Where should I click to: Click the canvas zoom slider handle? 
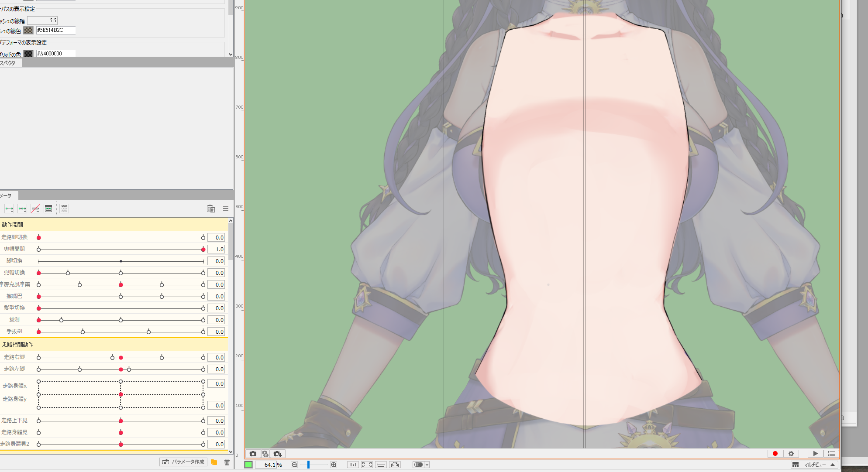pyautogui.click(x=308, y=465)
